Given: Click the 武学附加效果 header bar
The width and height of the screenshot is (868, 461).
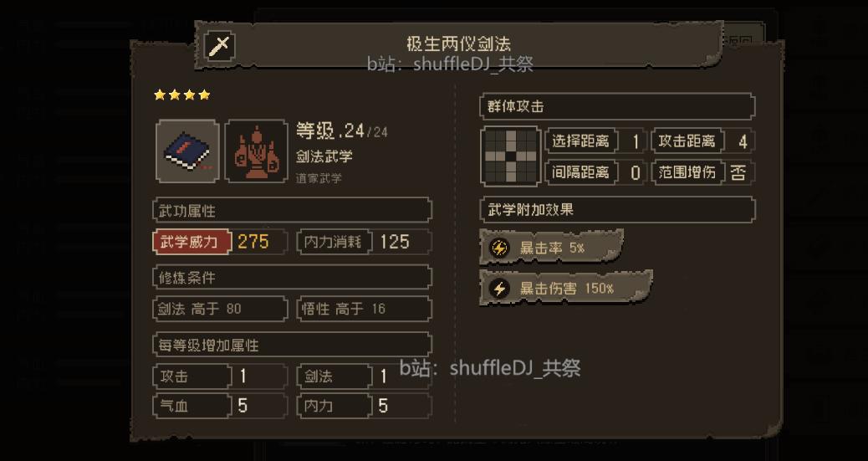Looking at the screenshot, I should (x=617, y=210).
